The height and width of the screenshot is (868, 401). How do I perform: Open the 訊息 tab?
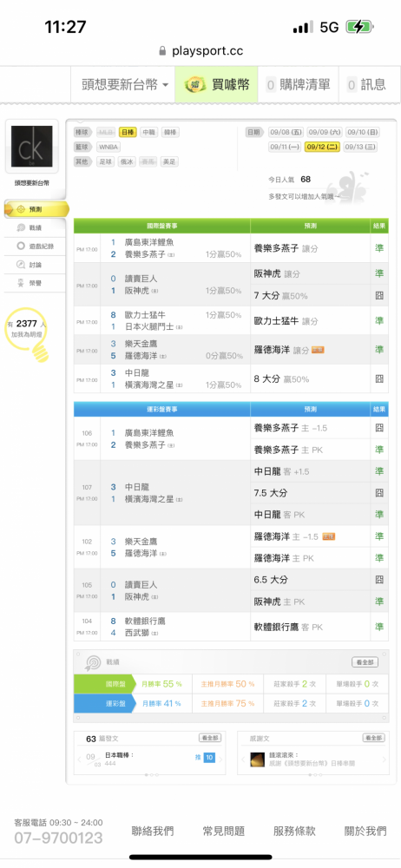pyautogui.click(x=366, y=84)
